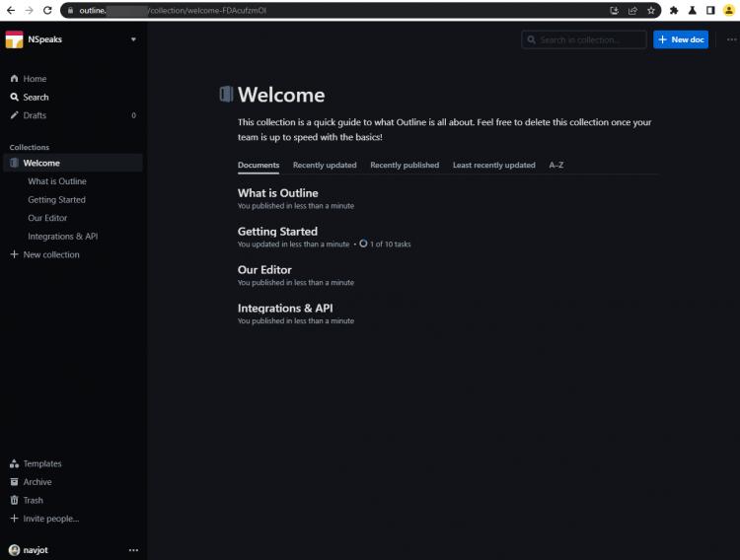Switch to the A–Z tab
Screen dimensions: 740x560
[556, 165]
